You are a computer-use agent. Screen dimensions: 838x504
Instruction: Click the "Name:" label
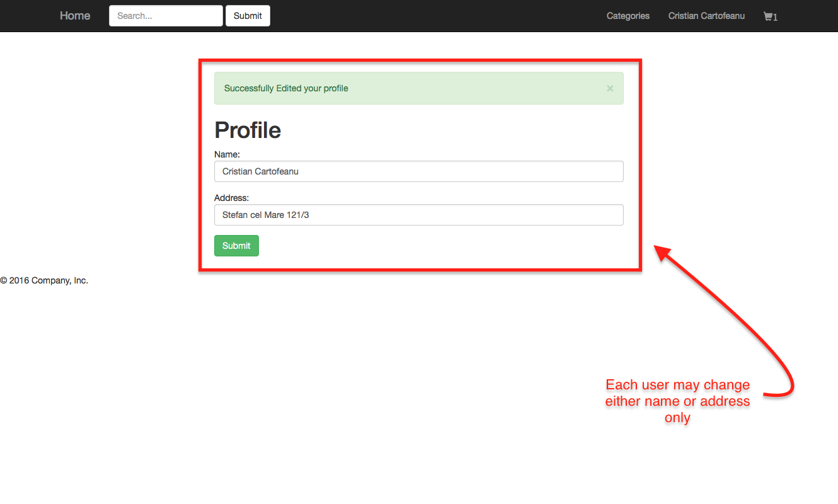pos(227,154)
